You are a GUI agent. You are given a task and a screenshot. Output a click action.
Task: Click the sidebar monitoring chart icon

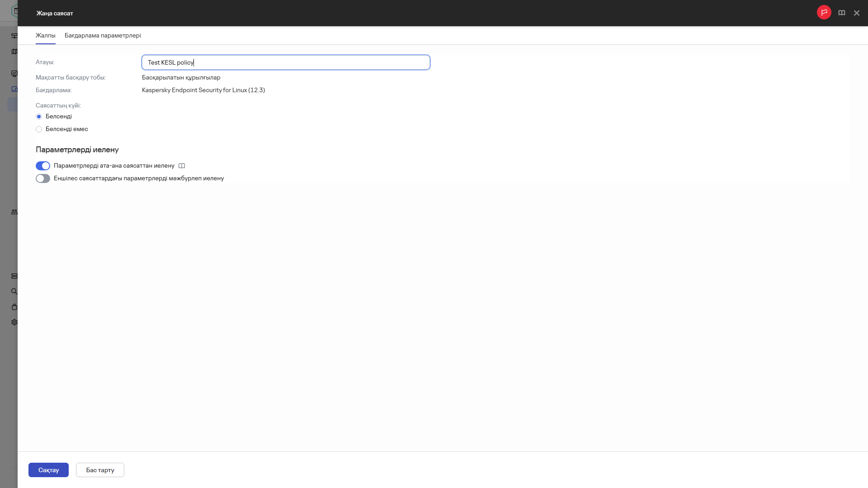tap(14, 74)
